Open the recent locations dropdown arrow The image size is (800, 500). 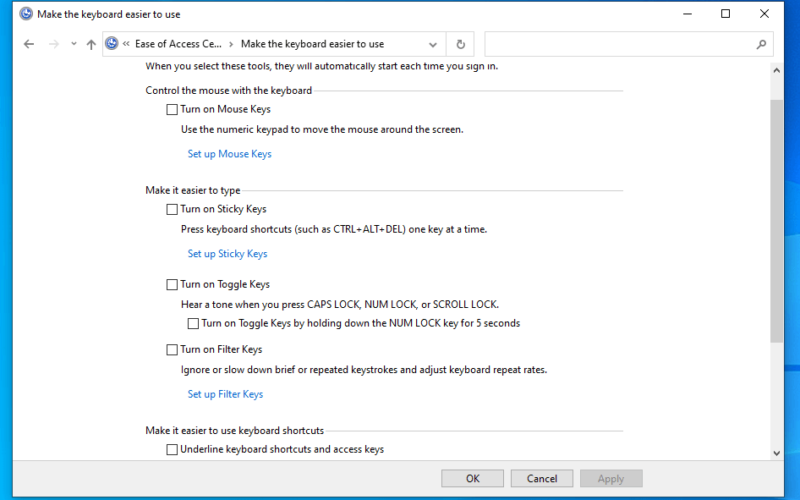(x=74, y=44)
